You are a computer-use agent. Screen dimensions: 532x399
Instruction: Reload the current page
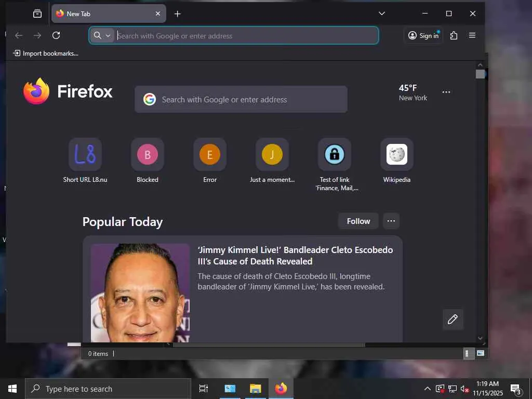tap(56, 35)
